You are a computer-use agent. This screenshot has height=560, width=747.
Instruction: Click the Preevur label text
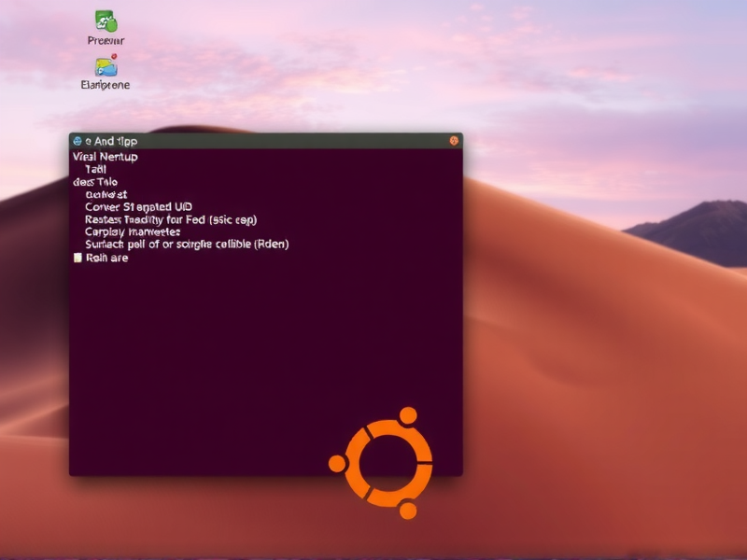tap(105, 39)
